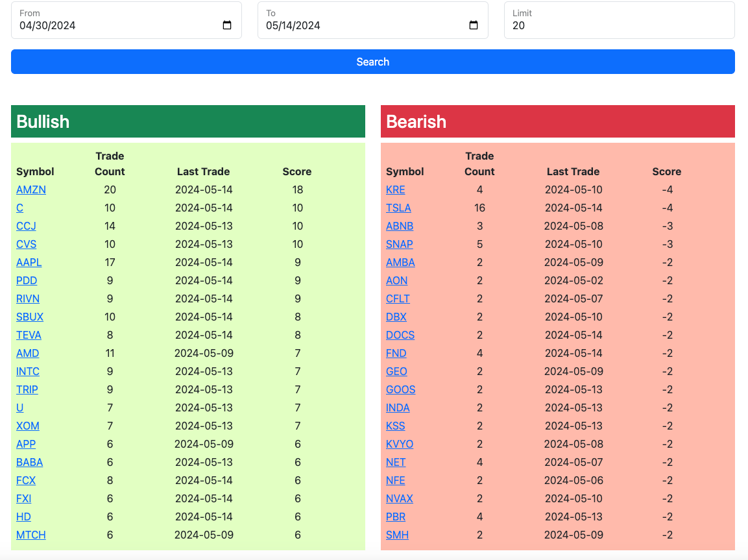Click the Bullish section header

pyautogui.click(x=188, y=121)
